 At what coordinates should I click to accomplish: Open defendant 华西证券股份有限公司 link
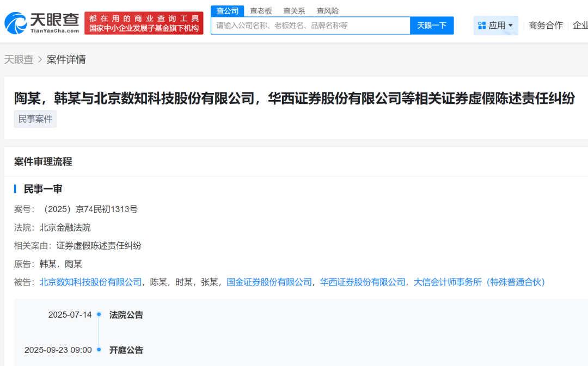[363, 282]
